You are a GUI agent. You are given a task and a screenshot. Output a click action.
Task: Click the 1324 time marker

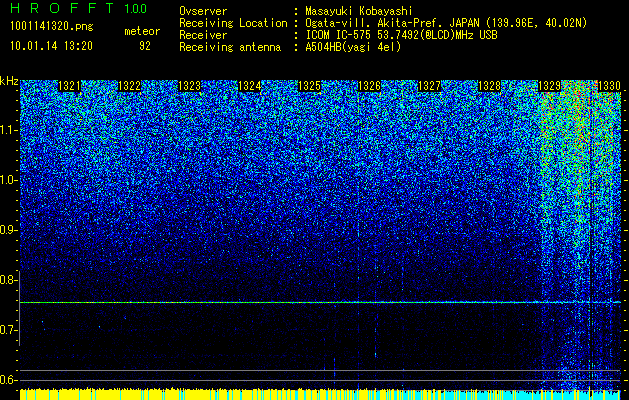(250, 86)
